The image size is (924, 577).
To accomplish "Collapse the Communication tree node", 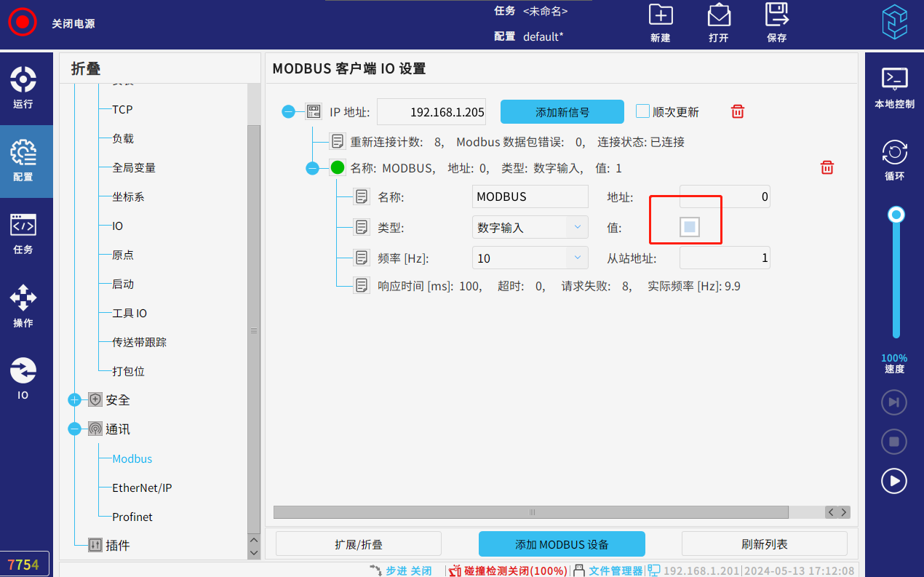I will coord(74,429).
